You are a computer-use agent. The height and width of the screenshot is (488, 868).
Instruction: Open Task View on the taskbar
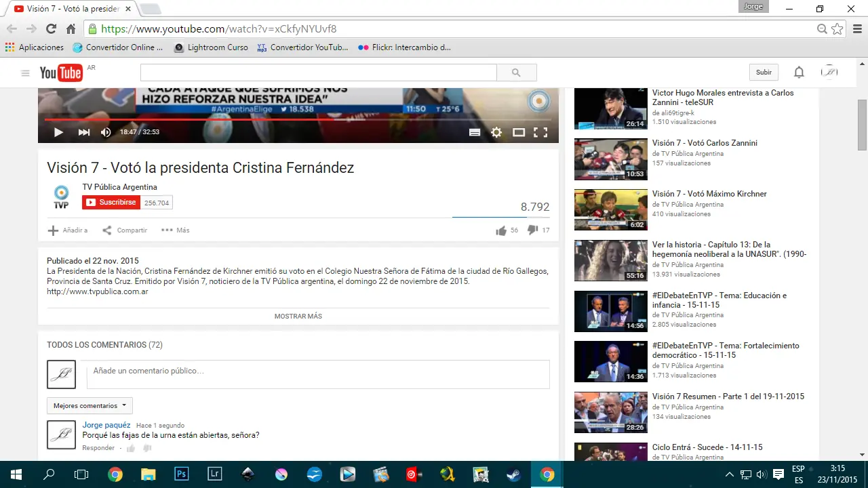coord(81,474)
